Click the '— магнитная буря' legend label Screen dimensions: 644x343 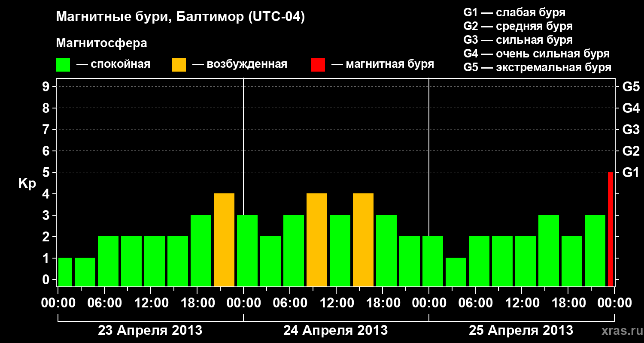(x=383, y=65)
